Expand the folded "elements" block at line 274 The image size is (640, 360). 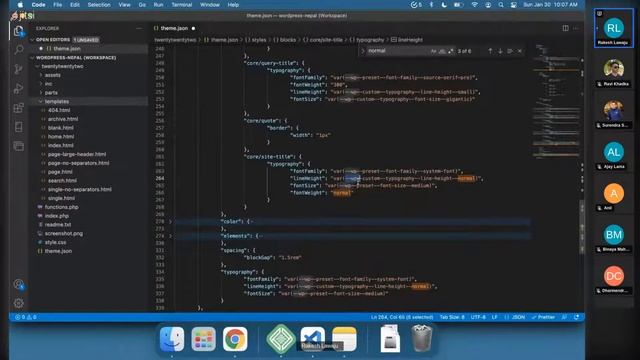click(x=171, y=236)
